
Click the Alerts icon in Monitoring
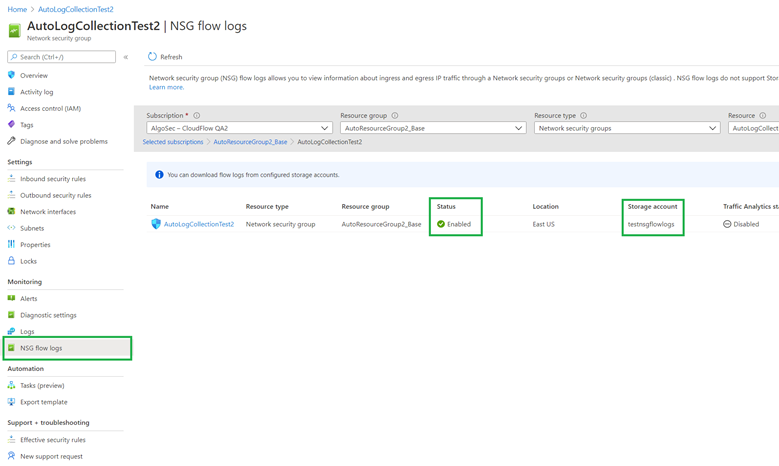click(11, 298)
